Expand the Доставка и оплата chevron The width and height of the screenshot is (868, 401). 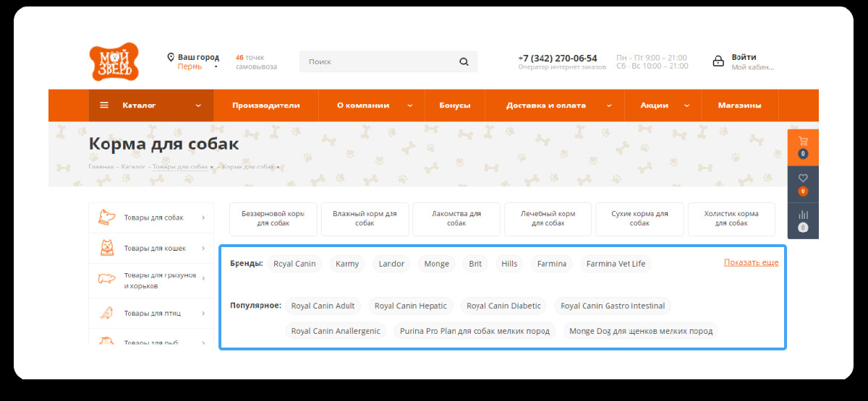click(609, 105)
